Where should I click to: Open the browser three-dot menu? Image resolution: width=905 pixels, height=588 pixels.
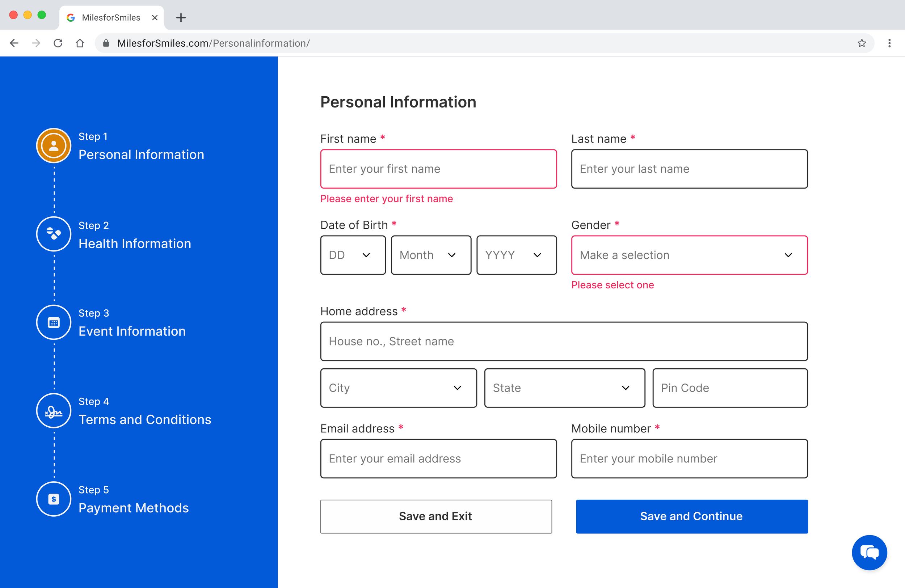click(x=889, y=43)
